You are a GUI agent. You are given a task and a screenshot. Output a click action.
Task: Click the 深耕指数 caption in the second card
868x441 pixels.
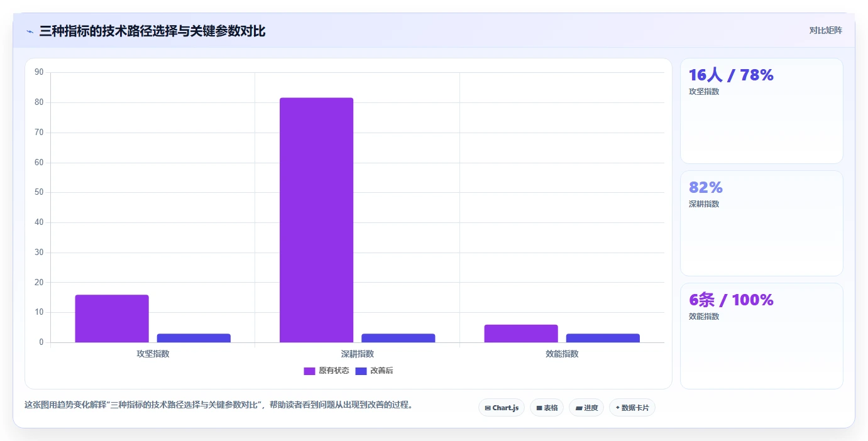click(x=704, y=204)
